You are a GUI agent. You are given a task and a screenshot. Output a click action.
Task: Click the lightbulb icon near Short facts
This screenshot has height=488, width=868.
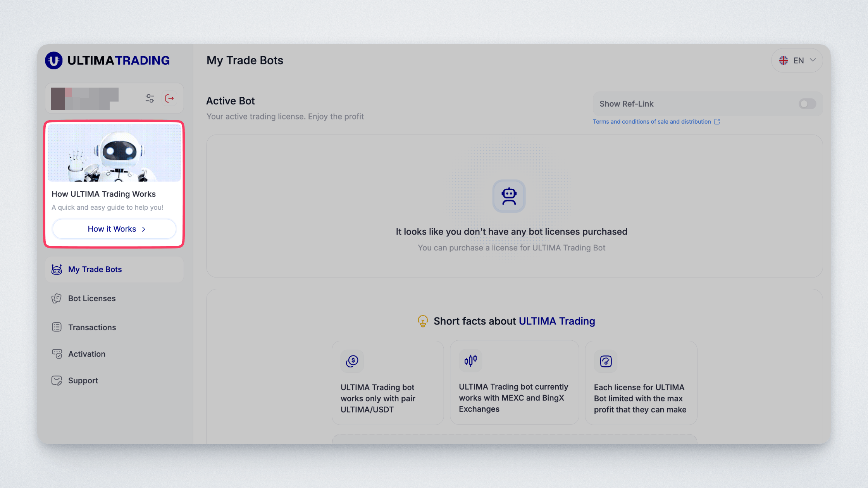(x=423, y=321)
